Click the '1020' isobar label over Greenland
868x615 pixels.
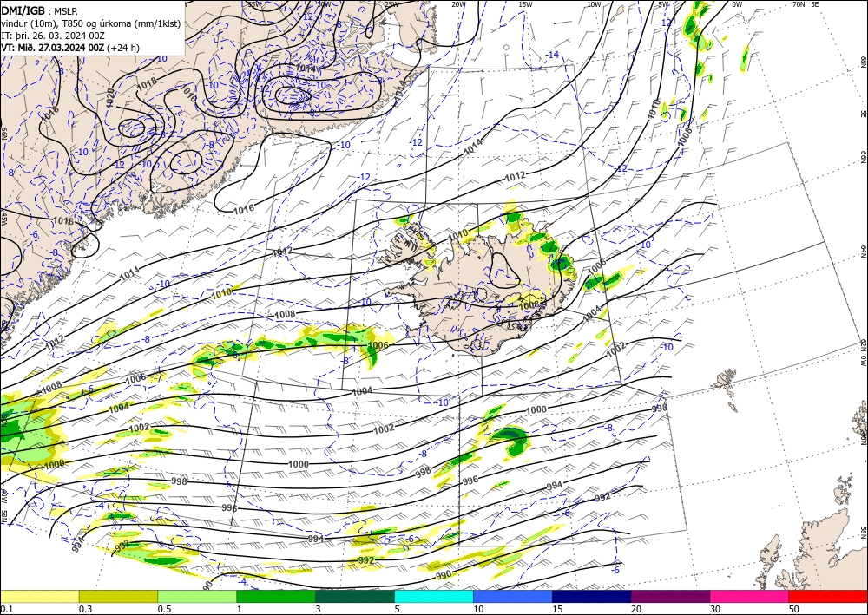coord(109,98)
